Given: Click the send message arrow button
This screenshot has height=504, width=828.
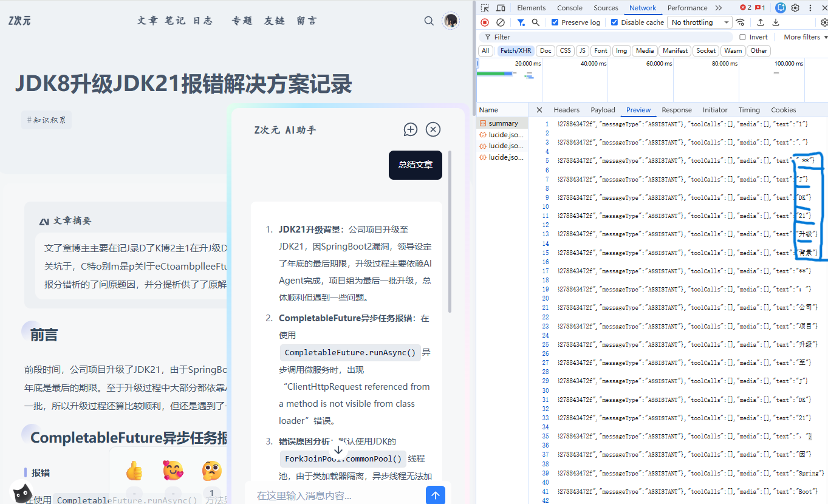Looking at the screenshot, I should [435, 495].
